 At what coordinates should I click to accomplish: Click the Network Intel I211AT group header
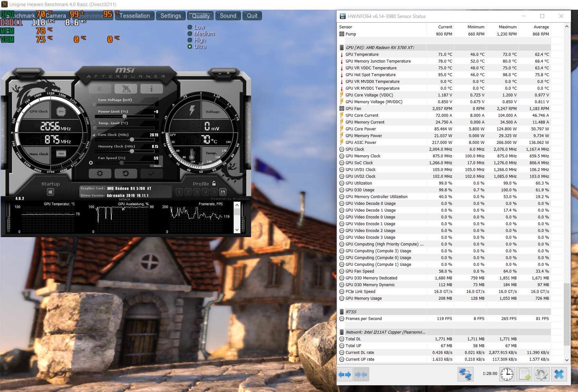[x=444, y=332]
